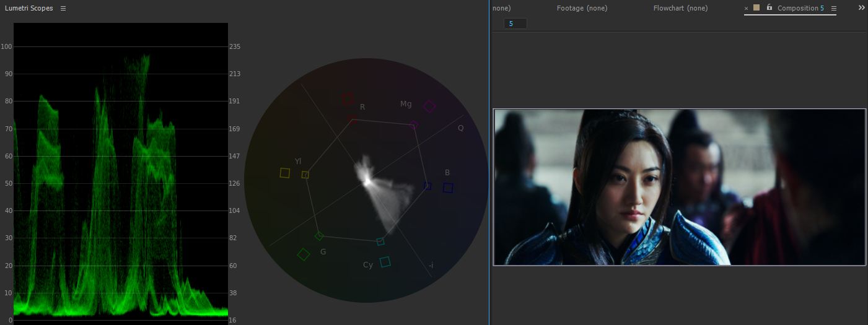The height and width of the screenshot is (325, 868).
Task: Switch to the Flowchart (none) tab
Action: point(680,8)
